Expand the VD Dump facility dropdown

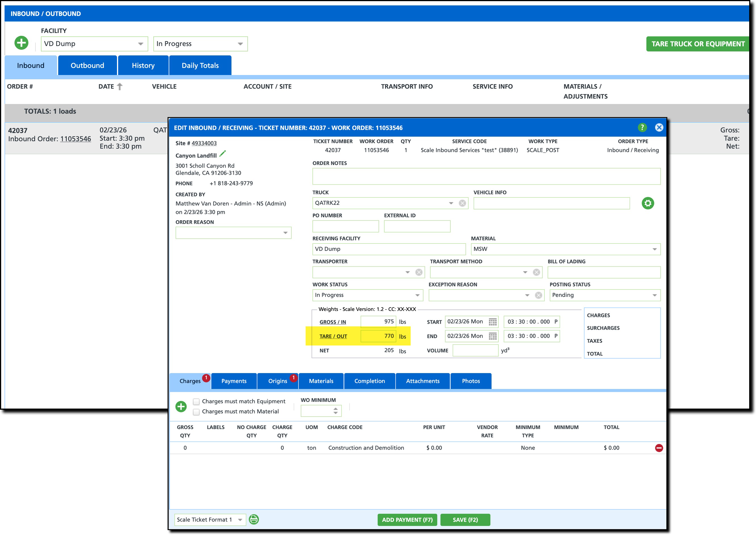(x=140, y=44)
